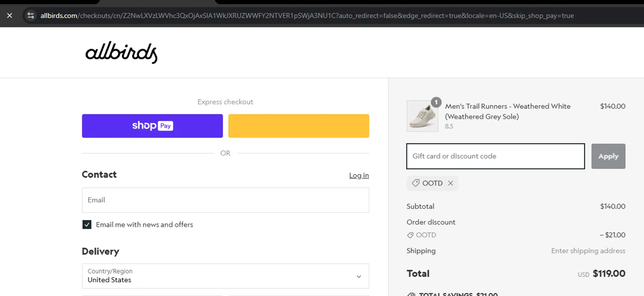Screen dimensions: 644x296
Task: Open the Allbirds logo homepage link
Action: coord(122,53)
